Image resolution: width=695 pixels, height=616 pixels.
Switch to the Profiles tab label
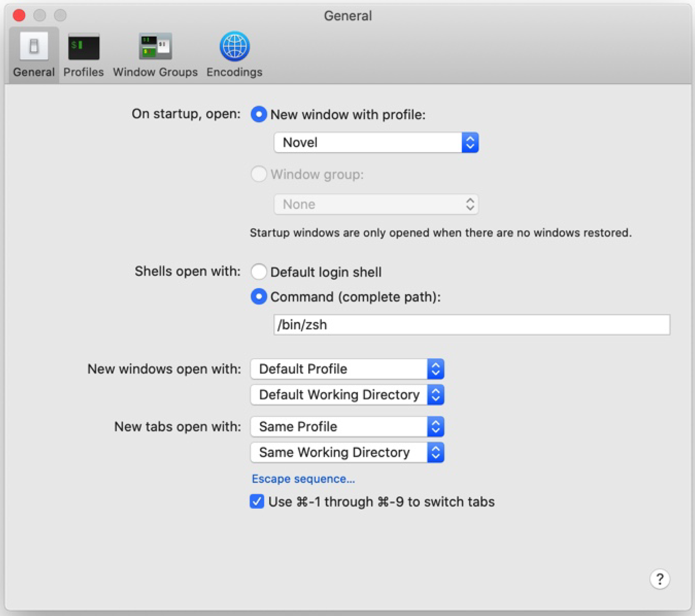pos(84,72)
